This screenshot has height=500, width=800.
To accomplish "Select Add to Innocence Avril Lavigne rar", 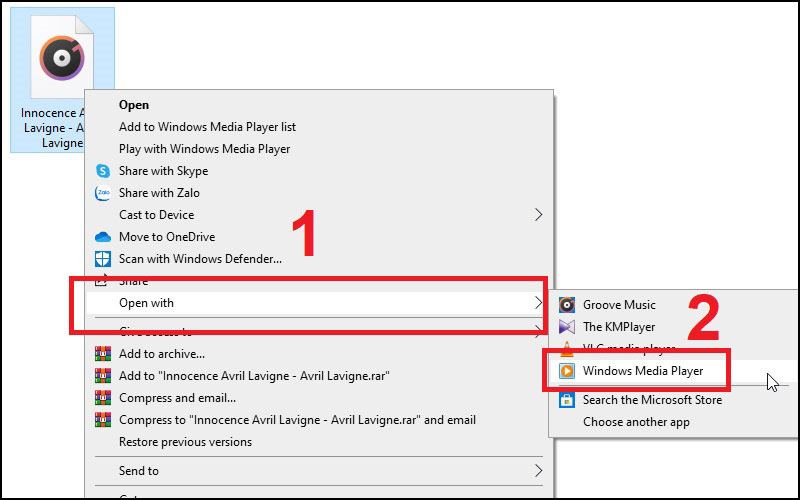I will (x=319, y=376).
